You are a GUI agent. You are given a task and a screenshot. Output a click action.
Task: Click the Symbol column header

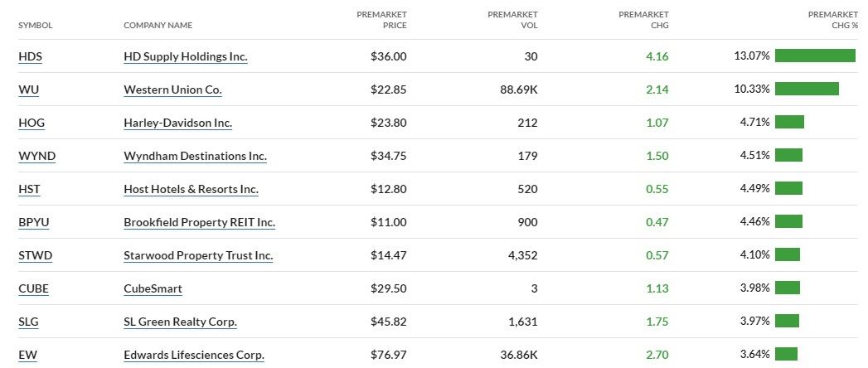point(35,25)
